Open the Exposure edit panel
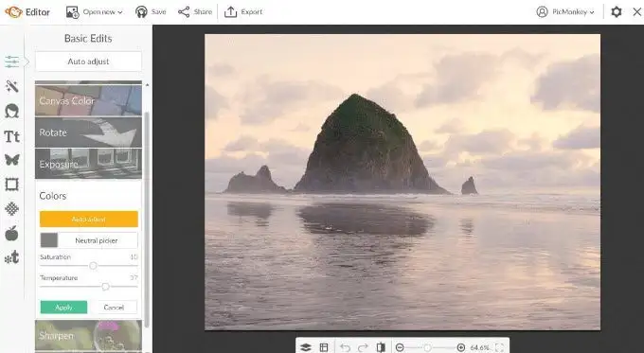The image size is (644, 353). point(88,164)
